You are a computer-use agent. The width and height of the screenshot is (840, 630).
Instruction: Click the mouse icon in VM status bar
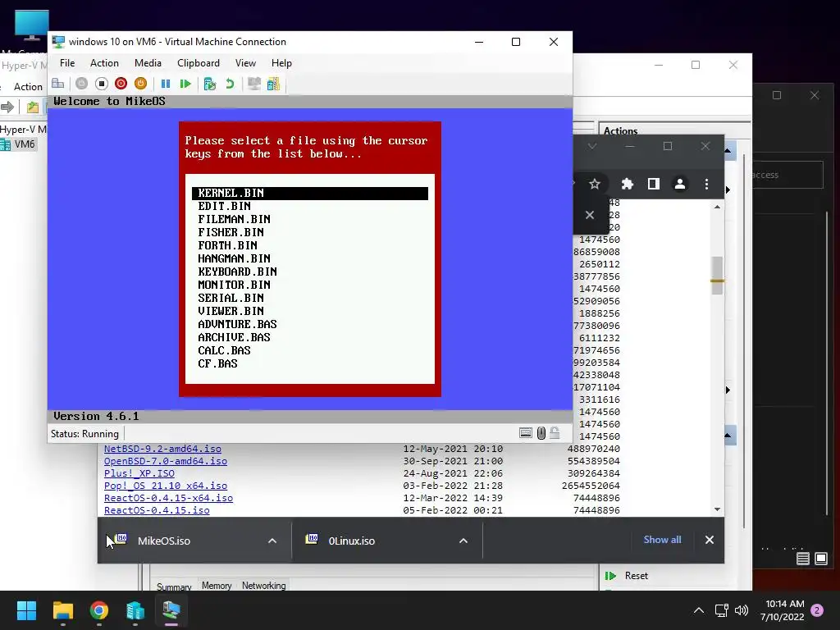(x=541, y=433)
